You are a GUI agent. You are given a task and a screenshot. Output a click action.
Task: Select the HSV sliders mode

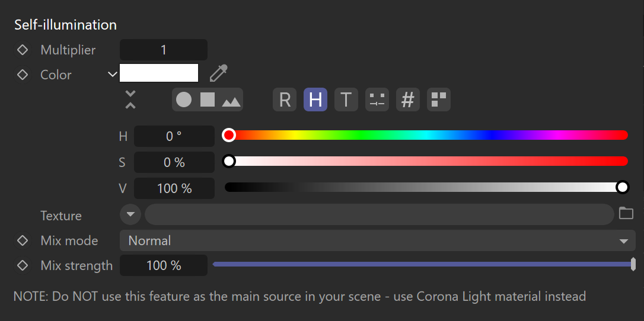(x=315, y=99)
